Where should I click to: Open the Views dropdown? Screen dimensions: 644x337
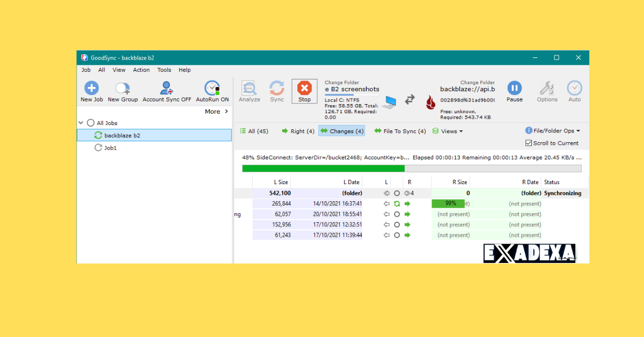point(448,131)
